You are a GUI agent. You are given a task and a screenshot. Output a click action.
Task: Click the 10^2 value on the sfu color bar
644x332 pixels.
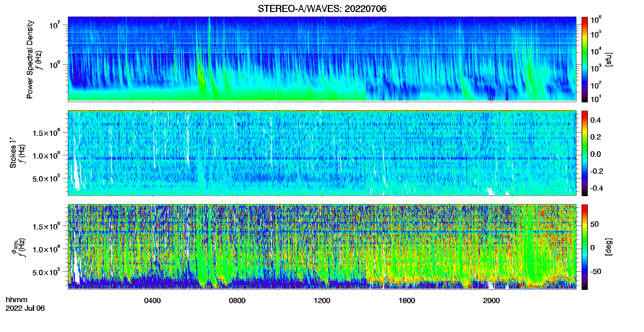point(596,85)
